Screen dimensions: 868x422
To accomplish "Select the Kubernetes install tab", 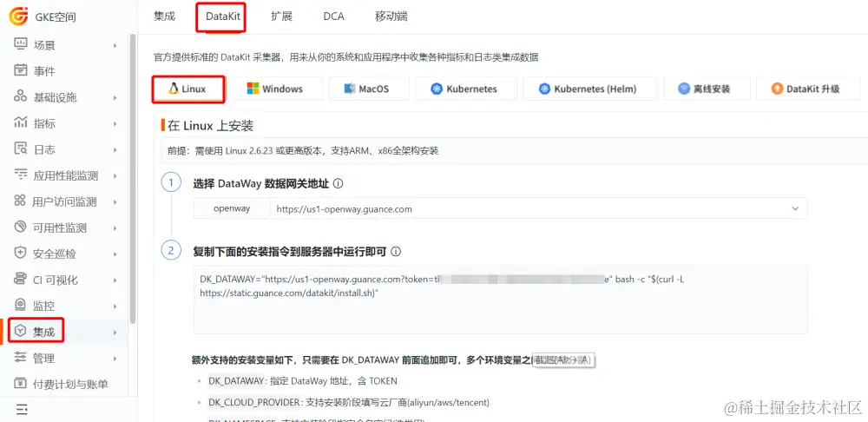I will click(464, 89).
